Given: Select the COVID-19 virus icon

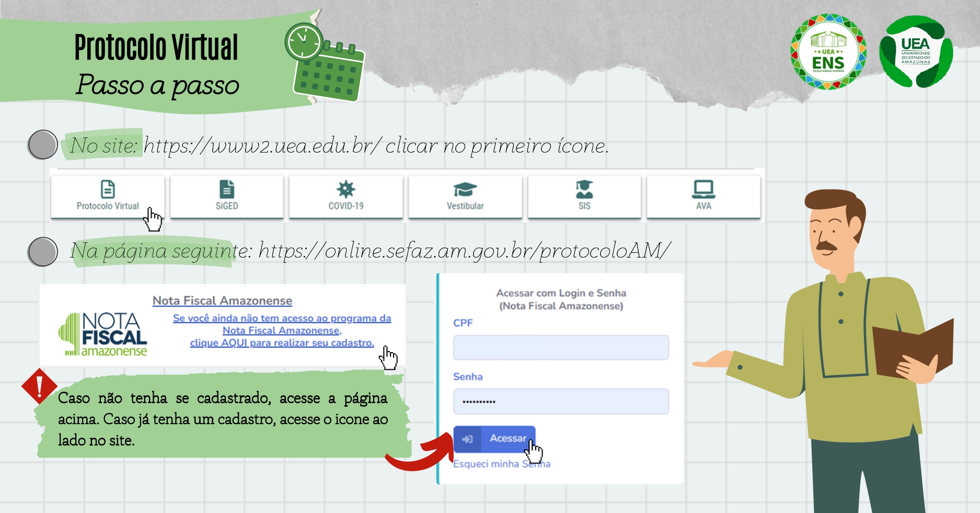Looking at the screenshot, I should (x=345, y=189).
